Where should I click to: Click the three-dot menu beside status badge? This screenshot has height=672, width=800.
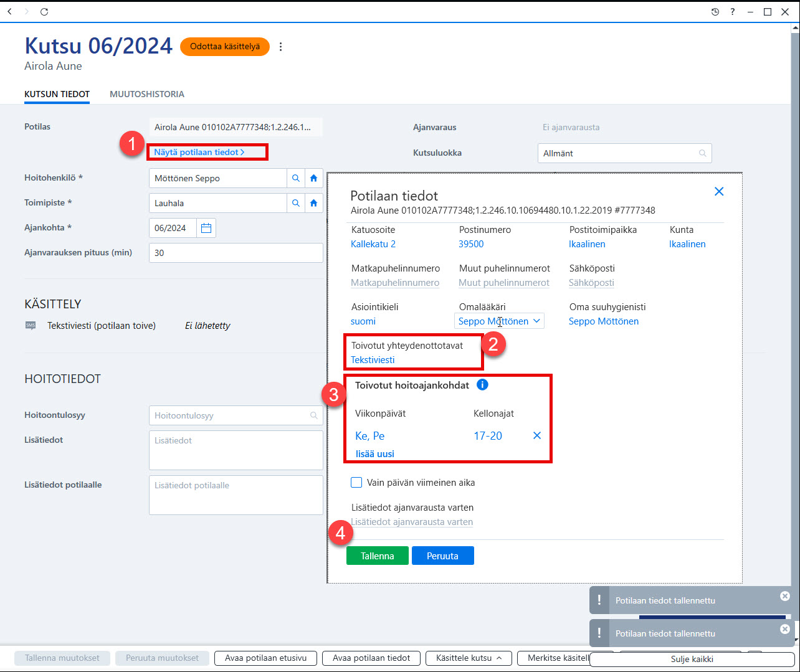(x=281, y=47)
